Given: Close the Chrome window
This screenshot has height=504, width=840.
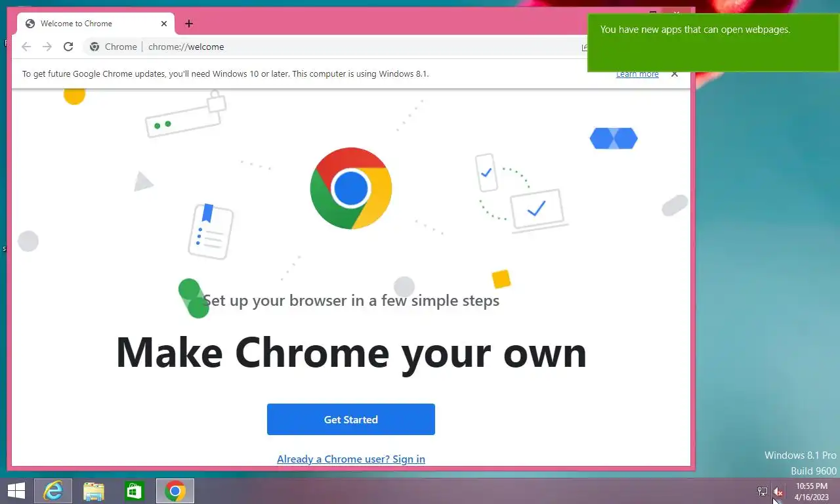Looking at the screenshot, I should coord(677,11).
